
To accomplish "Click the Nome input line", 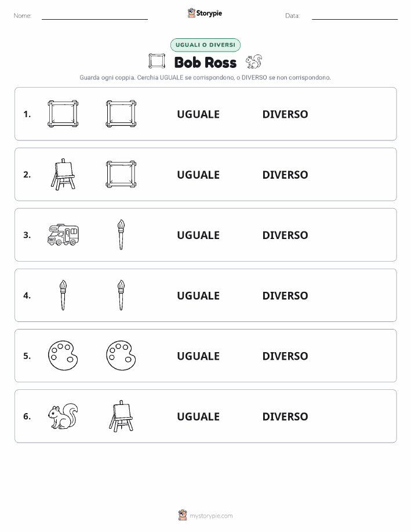I will coord(94,16).
